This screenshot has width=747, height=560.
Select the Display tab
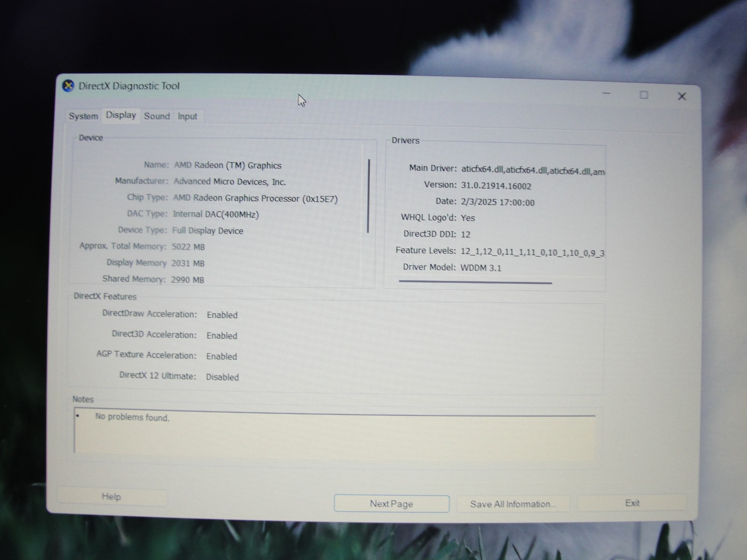[121, 115]
